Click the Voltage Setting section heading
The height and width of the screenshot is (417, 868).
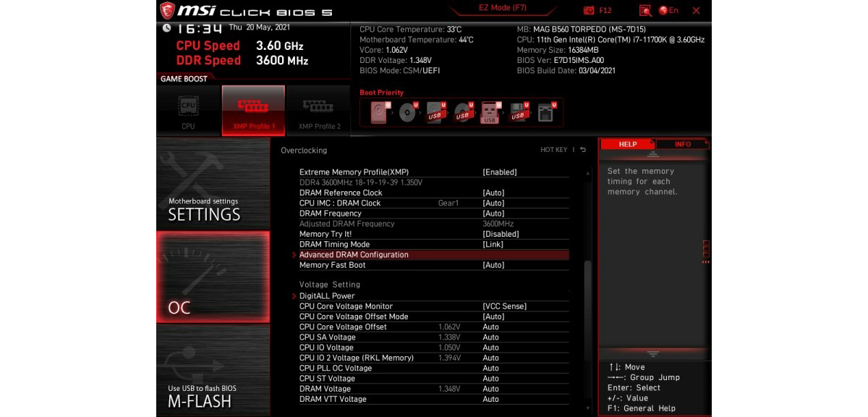(x=330, y=285)
